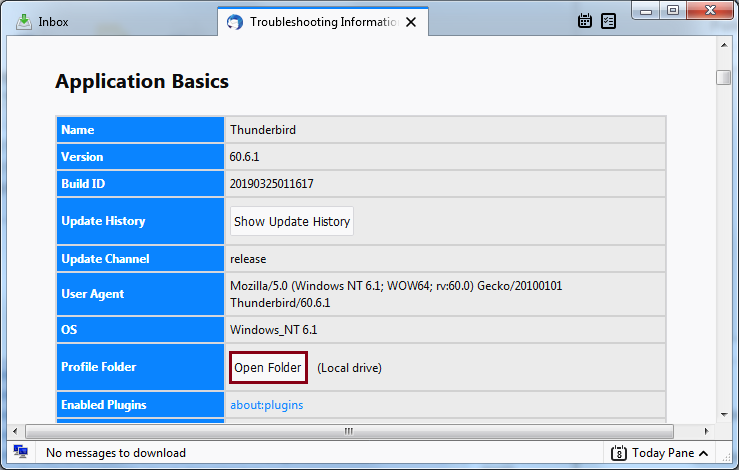Click the 'Profile Folder' row header
The image size is (739, 470).
tap(140, 367)
